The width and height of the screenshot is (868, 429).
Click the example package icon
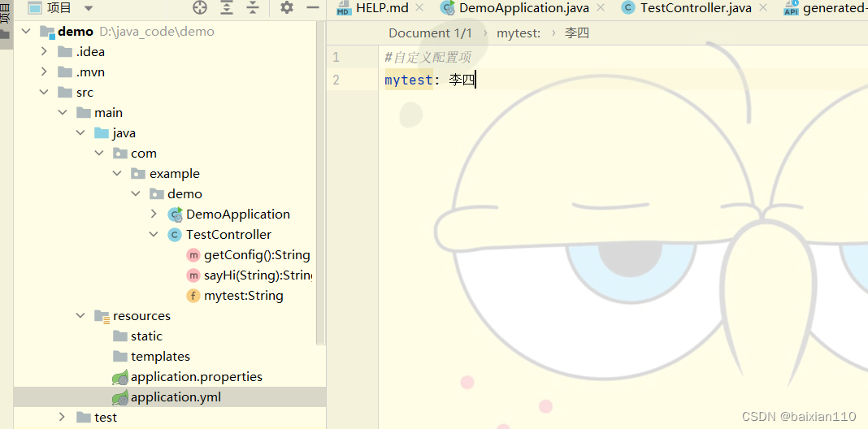[138, 174]
